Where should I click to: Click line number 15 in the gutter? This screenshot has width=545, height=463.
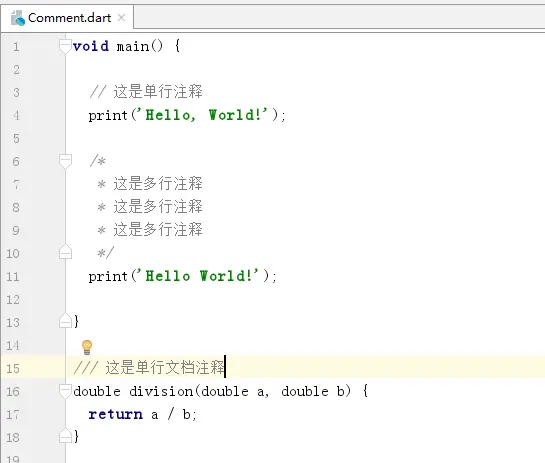pos(13,368)
